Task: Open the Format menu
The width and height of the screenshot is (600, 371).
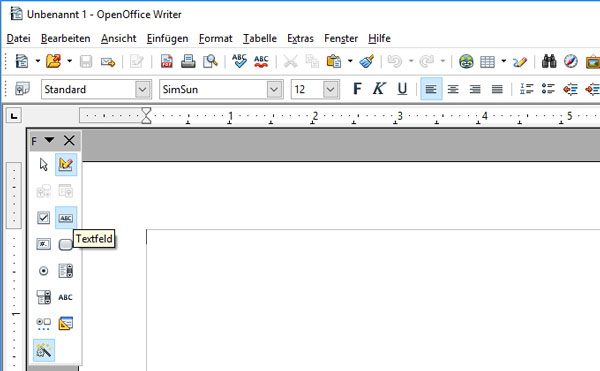Action: 215,38
